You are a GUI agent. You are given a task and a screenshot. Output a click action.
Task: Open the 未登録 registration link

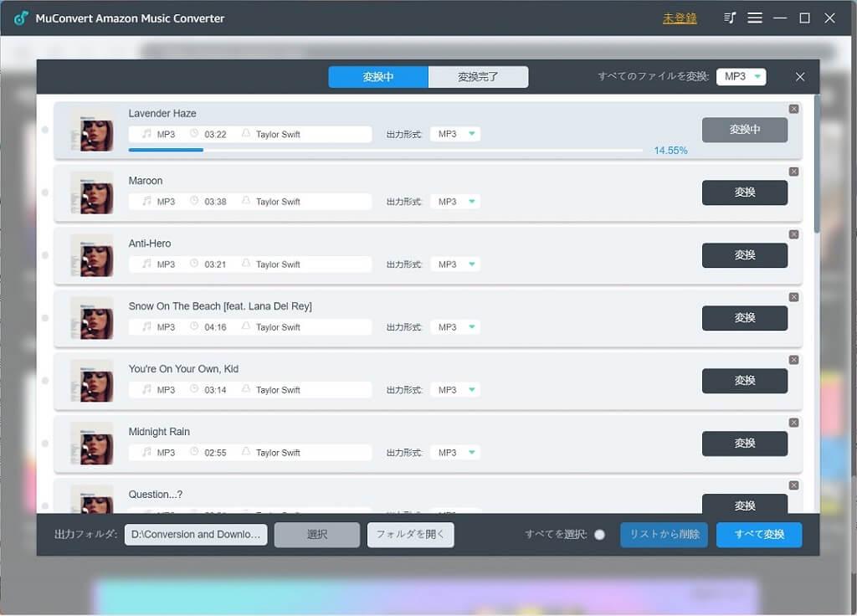(x=680, y=18)
